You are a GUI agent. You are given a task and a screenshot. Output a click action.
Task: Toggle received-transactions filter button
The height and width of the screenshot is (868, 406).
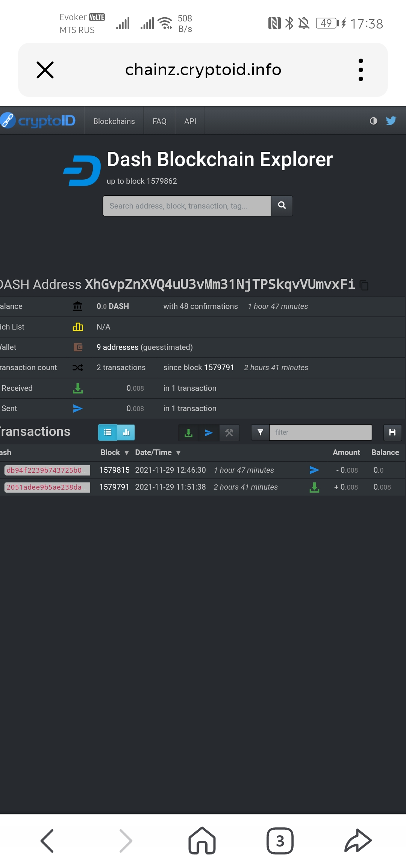pos(189,433)
